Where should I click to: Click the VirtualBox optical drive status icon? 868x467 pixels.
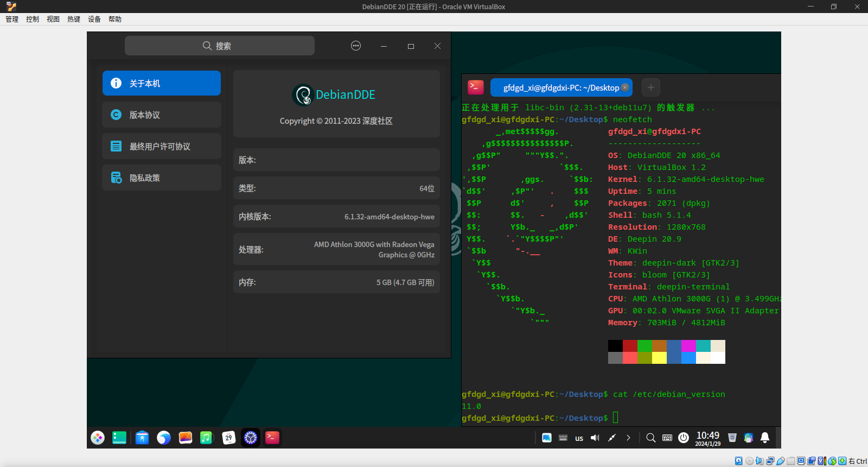pos(749,461)
